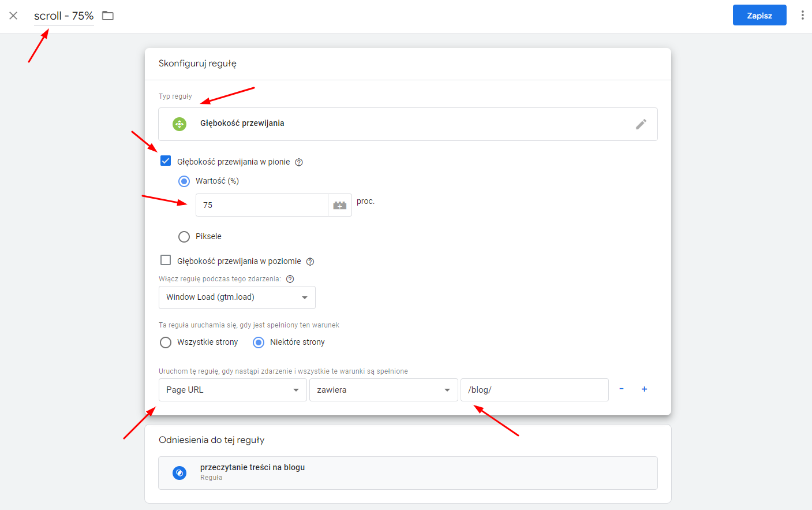Add a new condition with the plus button

pos(644,389)
